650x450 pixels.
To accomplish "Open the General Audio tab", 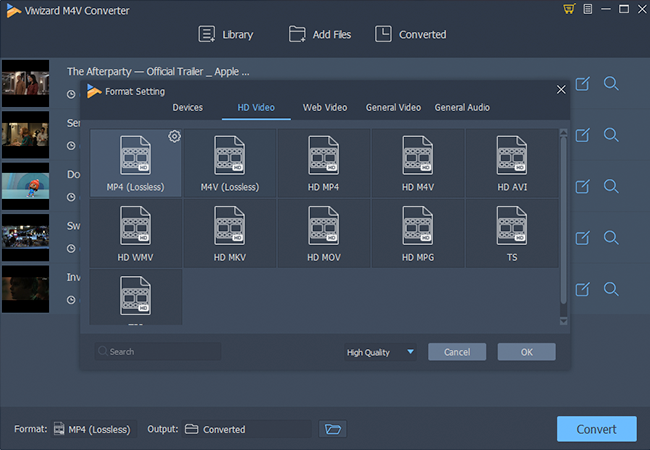I will pyautogui.click(x=462, y=107).
